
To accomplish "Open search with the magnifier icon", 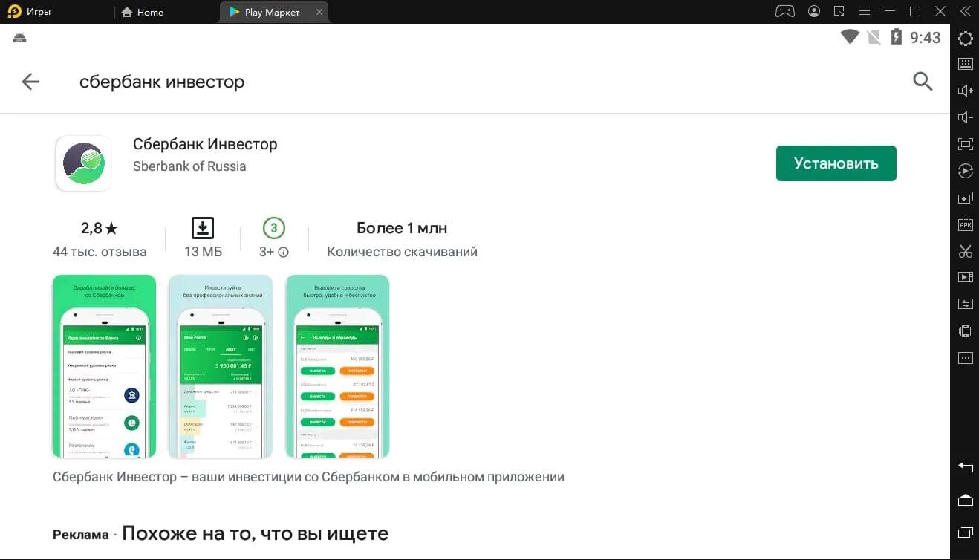I will tap(923, 82).
